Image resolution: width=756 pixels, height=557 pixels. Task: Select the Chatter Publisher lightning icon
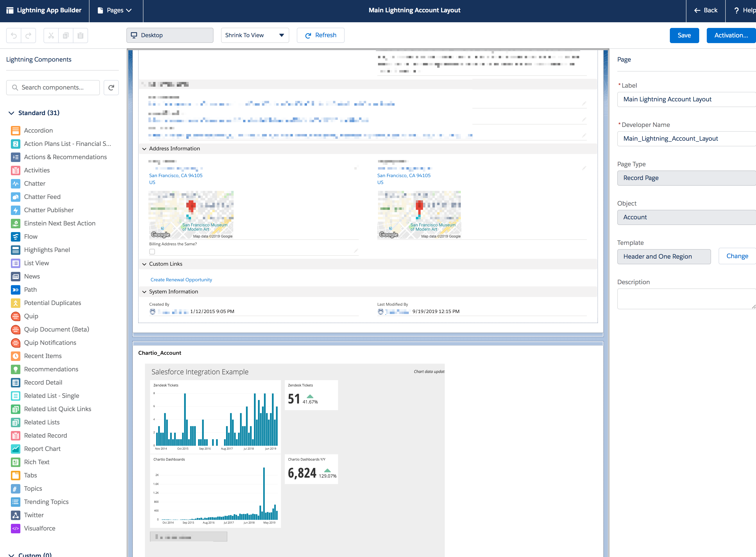(15, 210)
